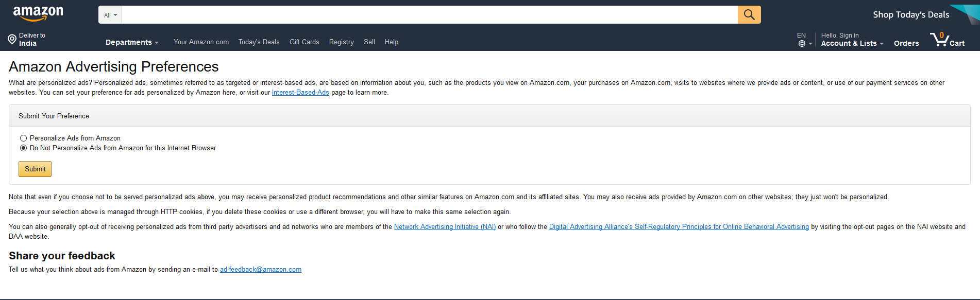This screenshot has height=300, width=980.
Task: Select Personalize Ads from Amazon radio
Action: tap(23, 138)
